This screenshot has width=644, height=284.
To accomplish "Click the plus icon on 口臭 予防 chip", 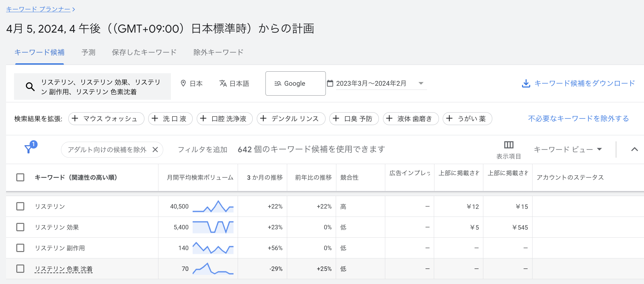I will (x=336, y=118).
